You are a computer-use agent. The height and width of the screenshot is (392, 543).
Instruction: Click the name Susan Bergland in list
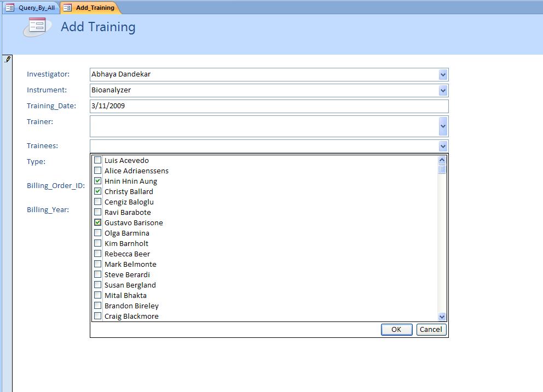[x=130, y=285]
